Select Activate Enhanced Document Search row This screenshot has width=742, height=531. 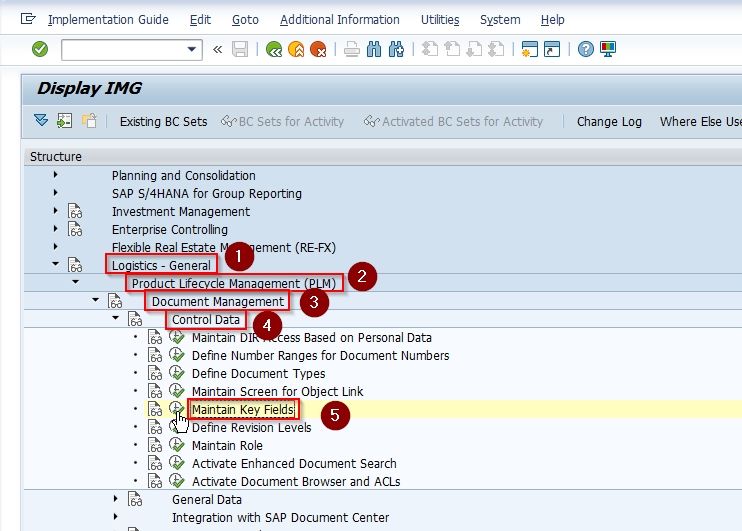click(294, 463)
